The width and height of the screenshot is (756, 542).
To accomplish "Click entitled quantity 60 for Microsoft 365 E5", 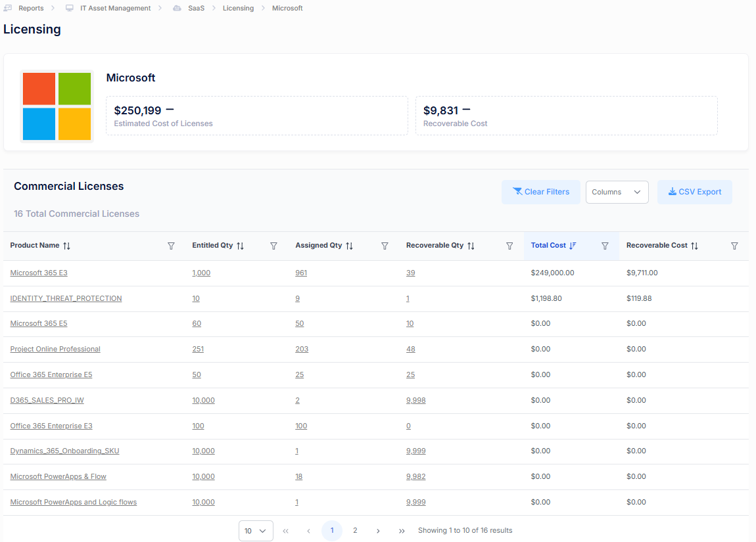I will (197, 323).
